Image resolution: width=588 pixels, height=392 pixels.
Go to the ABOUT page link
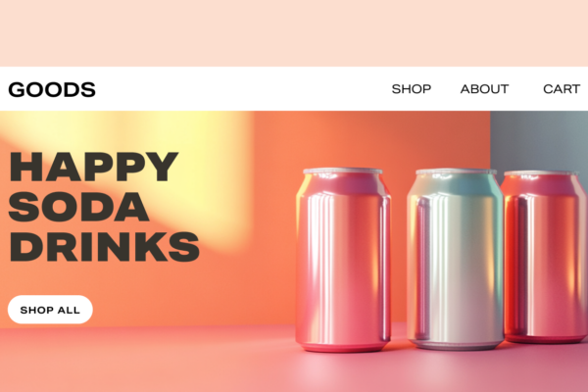tap(484, 89)
